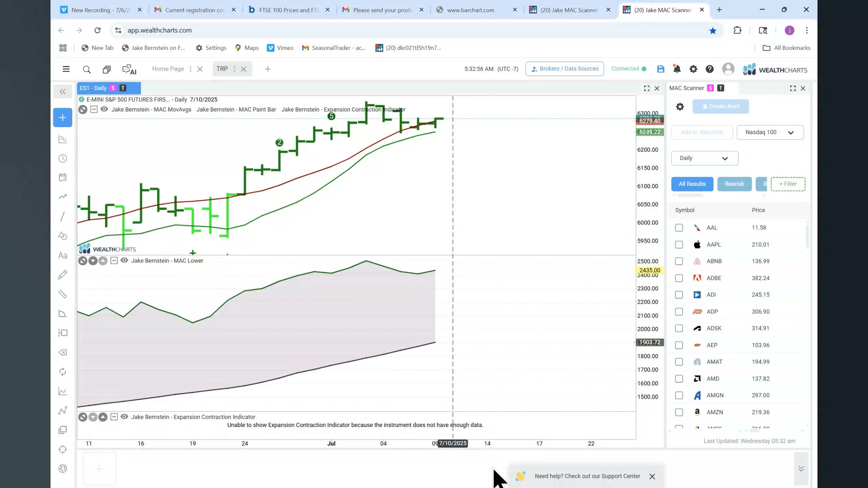Open the indicators trend icon in sidebar

click(63, 197)
